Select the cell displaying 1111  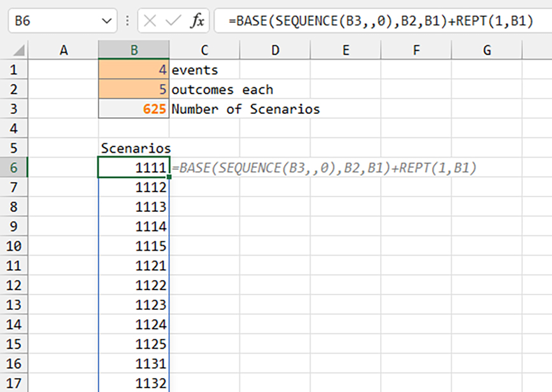[x=134, y=167]
